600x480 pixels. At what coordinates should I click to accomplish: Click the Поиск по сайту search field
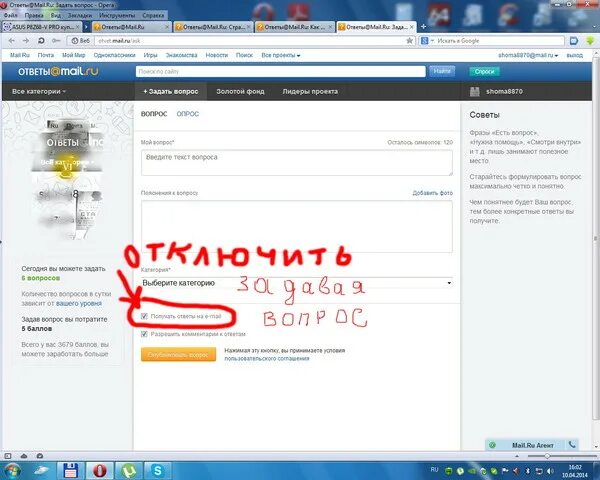280,71
